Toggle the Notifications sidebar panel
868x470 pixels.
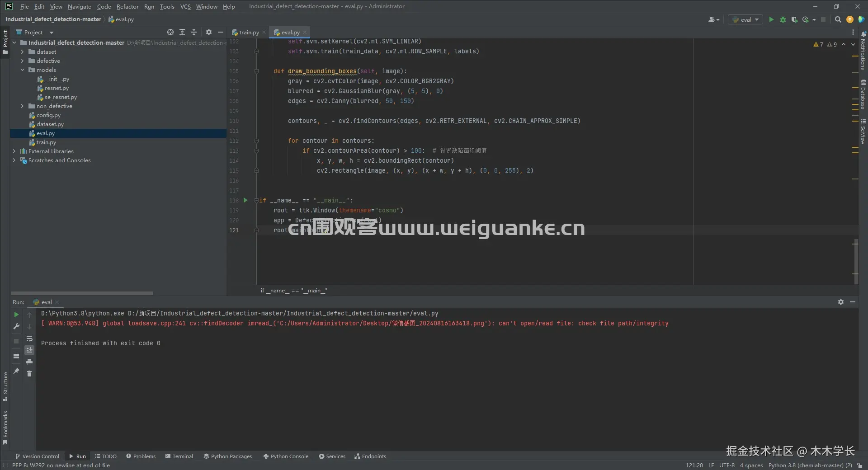click(x=863, y=51)
